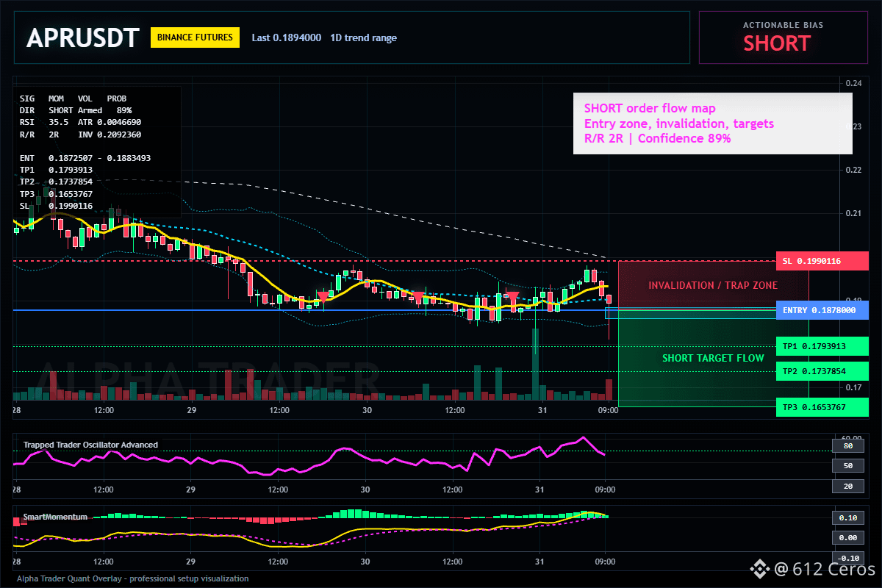Click the tall green volume spike bar
This screenshot has width=882, height=588.
[x=536, y=364]
